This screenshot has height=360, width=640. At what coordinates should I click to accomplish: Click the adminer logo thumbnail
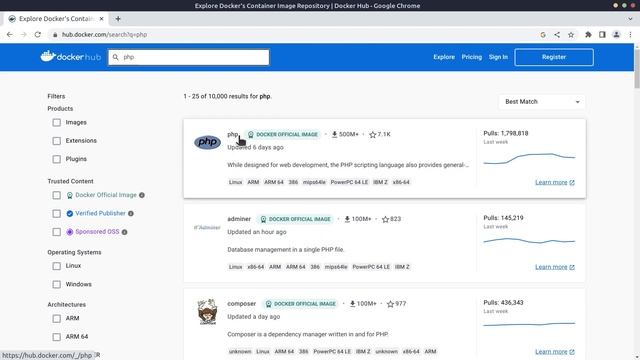click(207, 227)
